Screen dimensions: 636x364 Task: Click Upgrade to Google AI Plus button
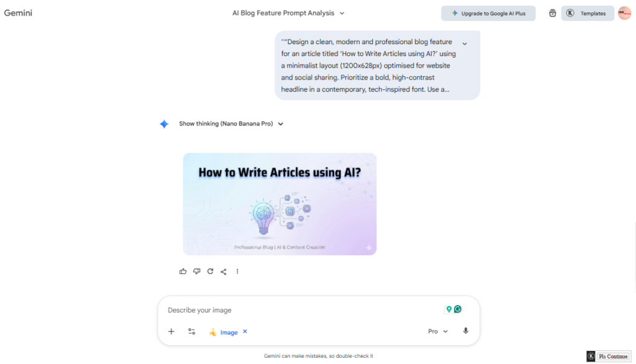click(x=488, y=13)
